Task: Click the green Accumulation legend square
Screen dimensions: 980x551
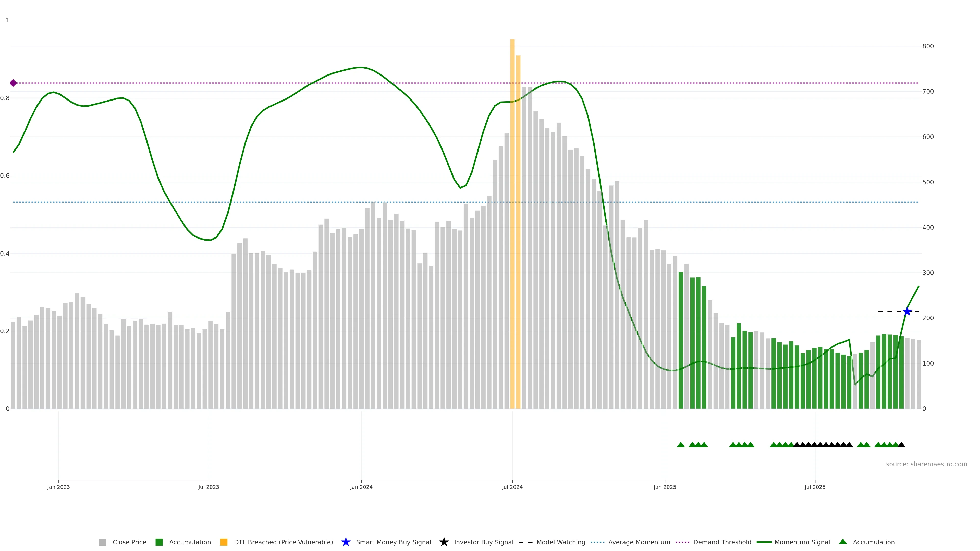Action: click(159, 542)
